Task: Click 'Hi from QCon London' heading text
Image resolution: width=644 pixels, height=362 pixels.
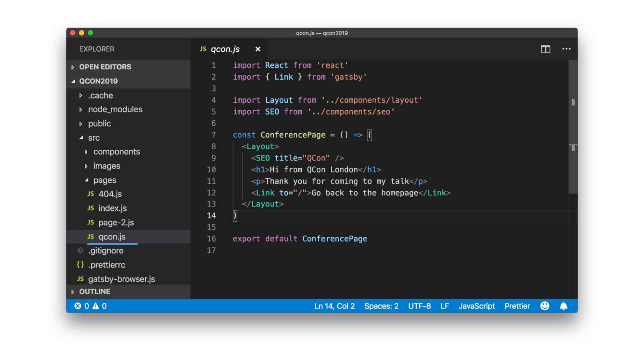Action: coord(314,170)
